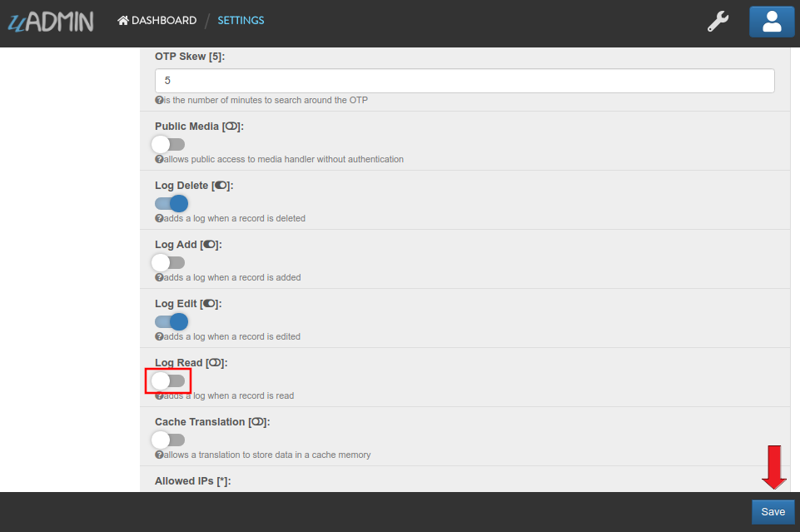Viewport: 800px width, 532px height.
Task: Enable the Log Add toggle
Action: tap(168, 263)
